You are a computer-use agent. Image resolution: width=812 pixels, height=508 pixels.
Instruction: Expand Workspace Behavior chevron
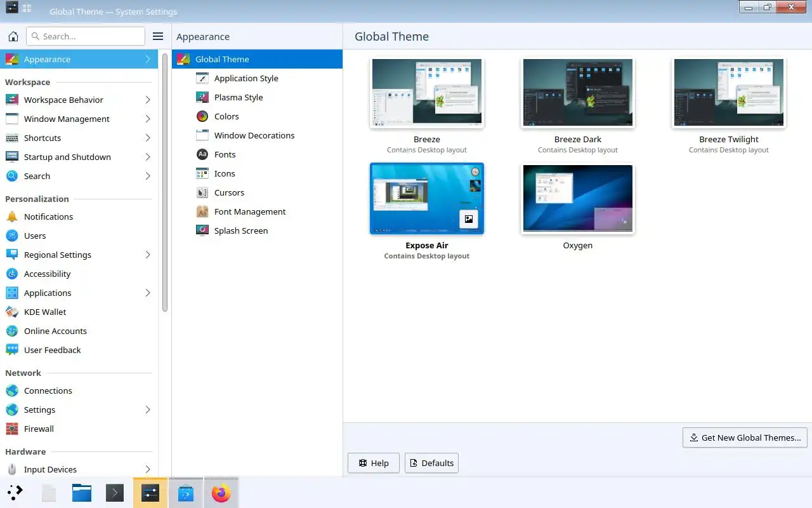[x=148, y=100]
